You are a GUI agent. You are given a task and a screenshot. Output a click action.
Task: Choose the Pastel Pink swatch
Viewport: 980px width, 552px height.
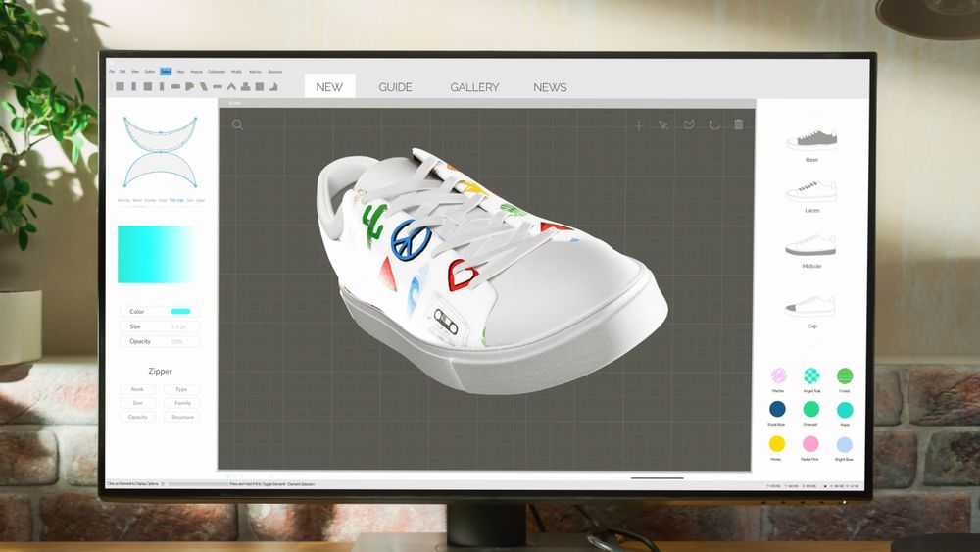(810, 444)
